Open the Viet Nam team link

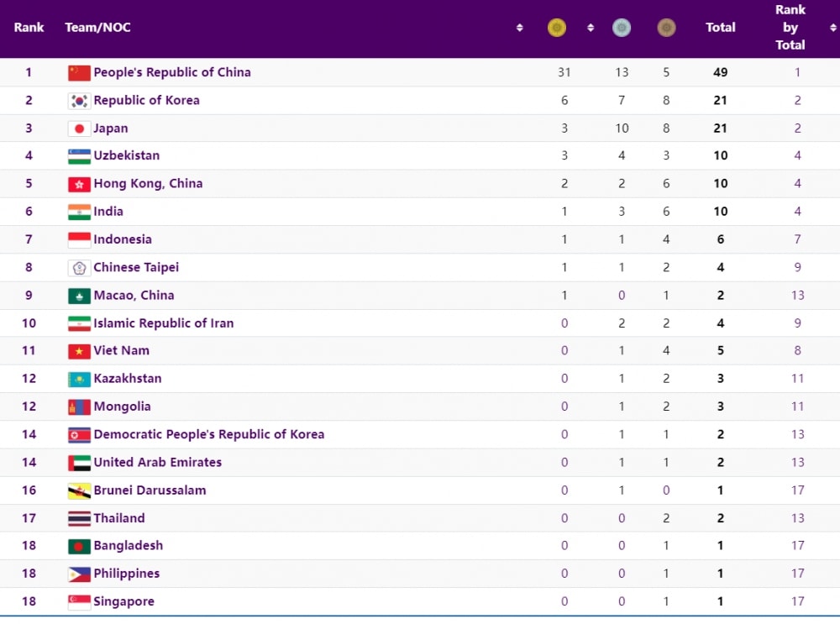pos(122,351)
